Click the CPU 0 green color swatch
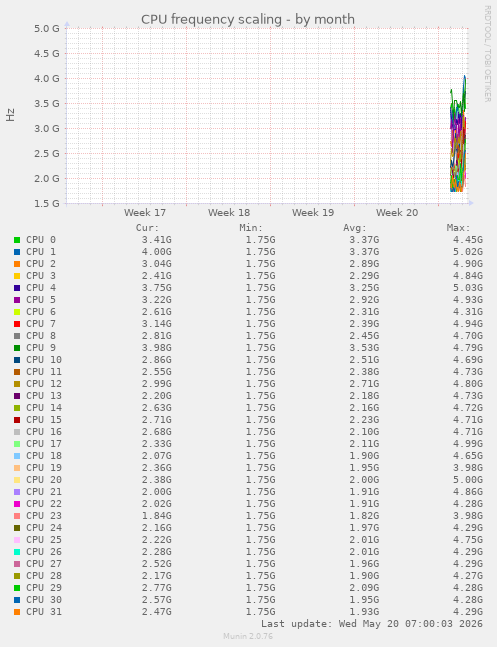Viewport: 497px width, 647px height. 17,240
